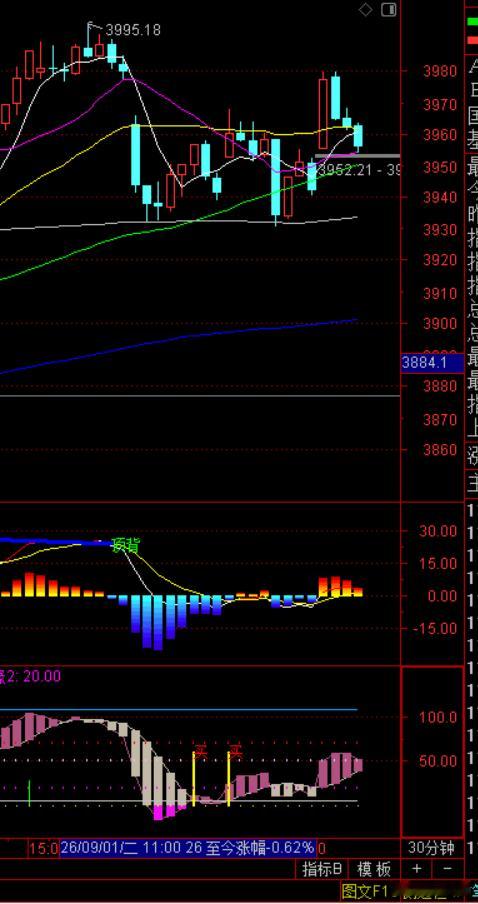Click the diamond marker icon above the chart
Screen dimensions: 478x904
tap(366, 10)
